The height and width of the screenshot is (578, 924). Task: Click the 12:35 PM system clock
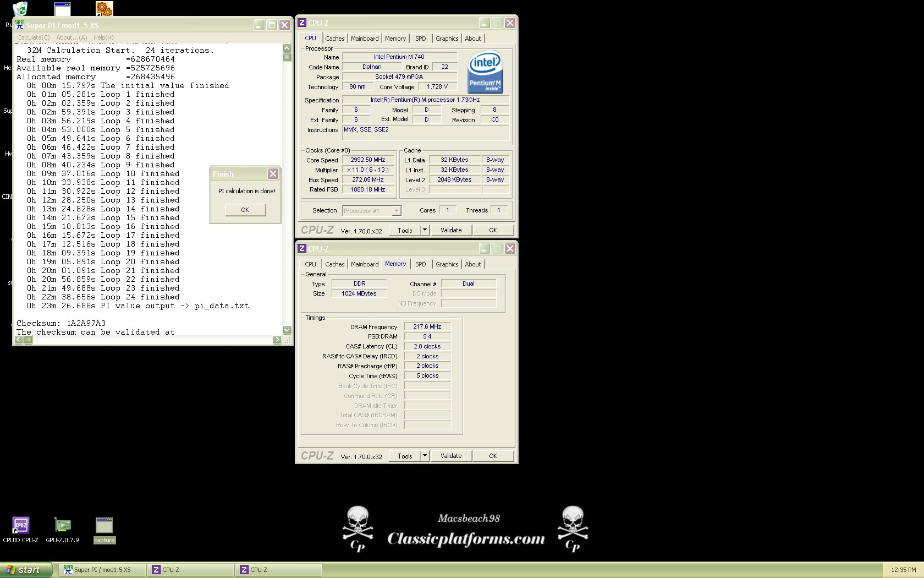[904, 570]
